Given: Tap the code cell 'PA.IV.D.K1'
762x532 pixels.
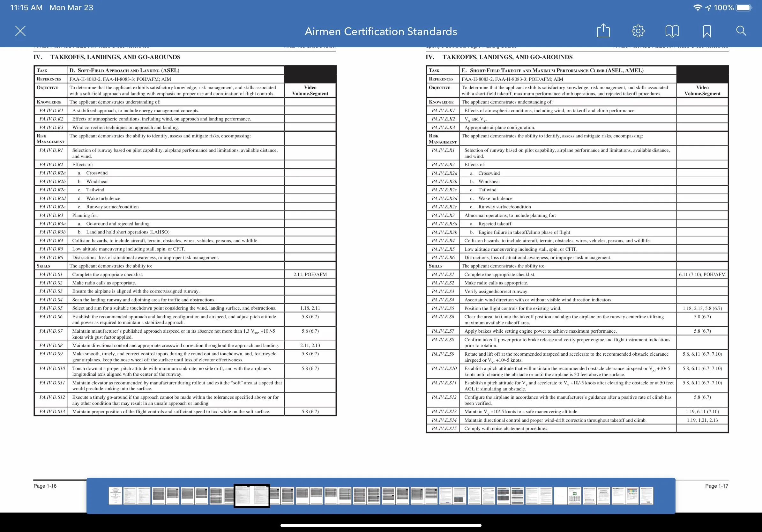Looking at the screenshot, I should point(51,110).
